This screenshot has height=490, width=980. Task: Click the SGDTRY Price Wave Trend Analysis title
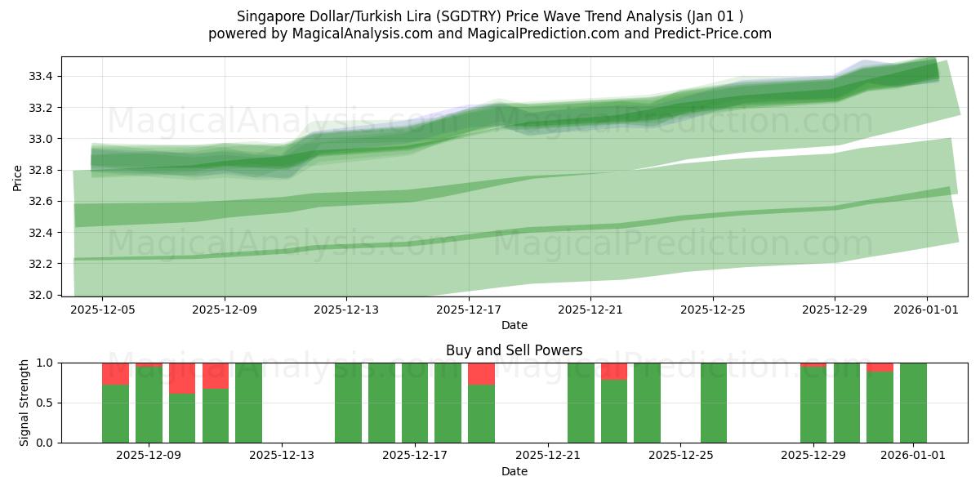[490, 16]
